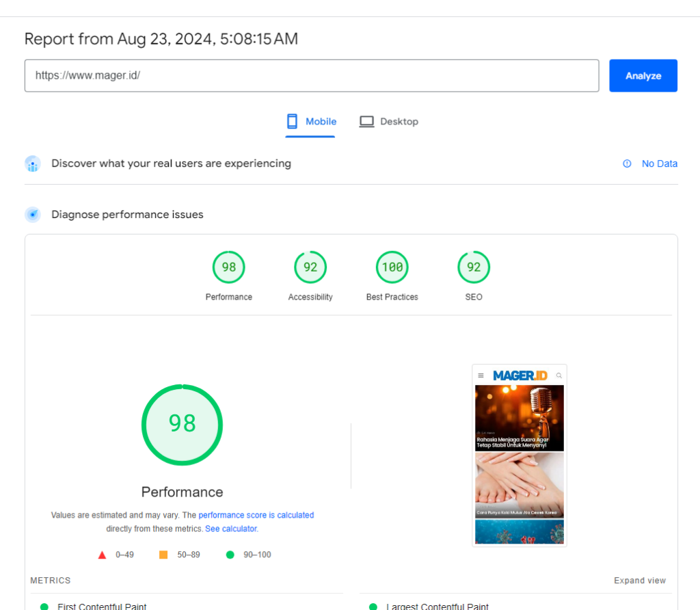Click the SEO score 92 gauge
The image size is (700, 610).
(x=474, y=267)
